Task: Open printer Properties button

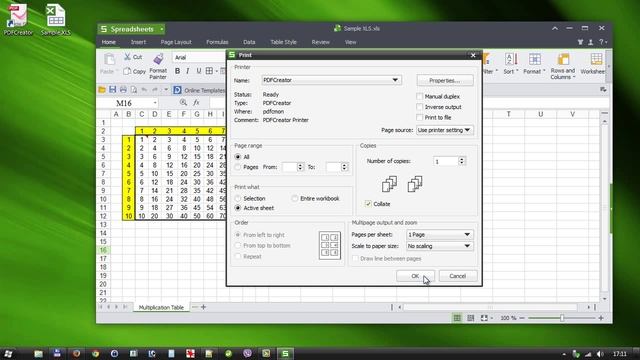Action: 445,80
